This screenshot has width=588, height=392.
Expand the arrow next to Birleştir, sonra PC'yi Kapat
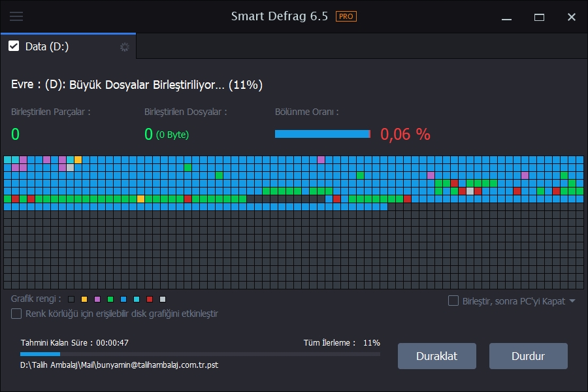tap(573, 301)
